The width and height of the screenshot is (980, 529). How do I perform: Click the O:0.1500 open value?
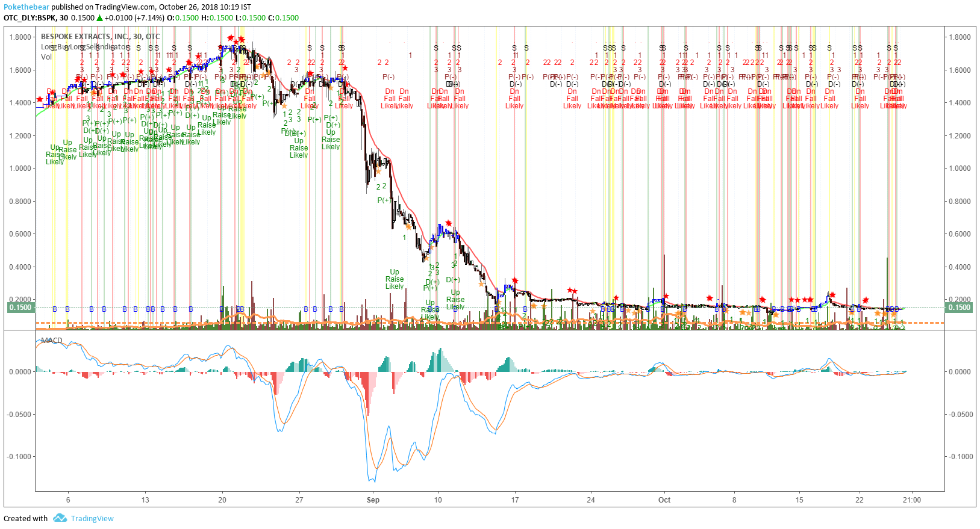pyautogui.click(x=183, y=18)
